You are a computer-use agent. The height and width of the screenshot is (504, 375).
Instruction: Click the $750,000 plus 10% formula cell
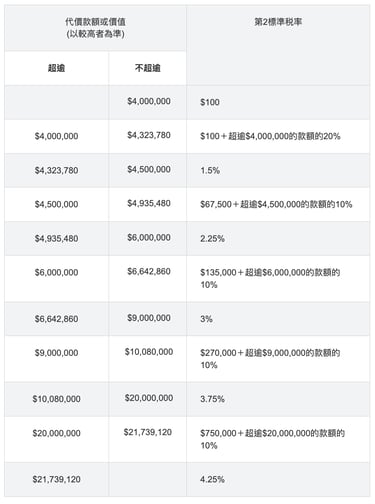[x=278, y=439]
